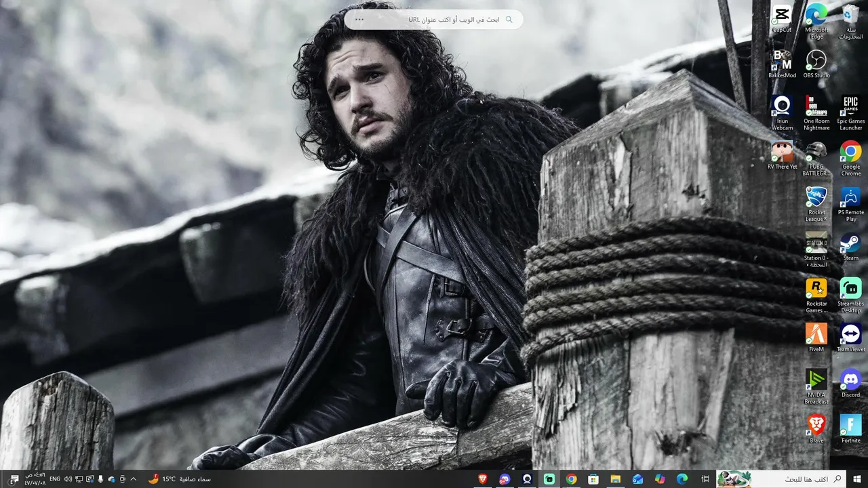Open the One Room Nightmare desktop shortcut

[x=816, y=113]
